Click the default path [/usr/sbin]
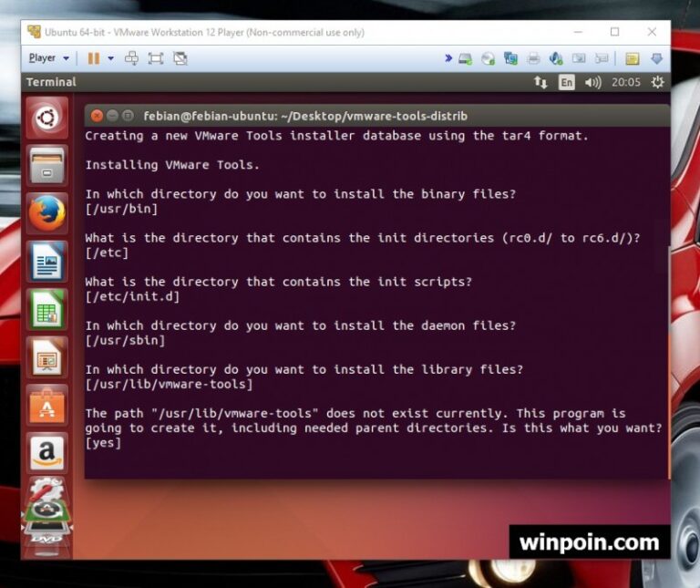The image size is (700, 588). pyautogui.click(x=125, y=340)
